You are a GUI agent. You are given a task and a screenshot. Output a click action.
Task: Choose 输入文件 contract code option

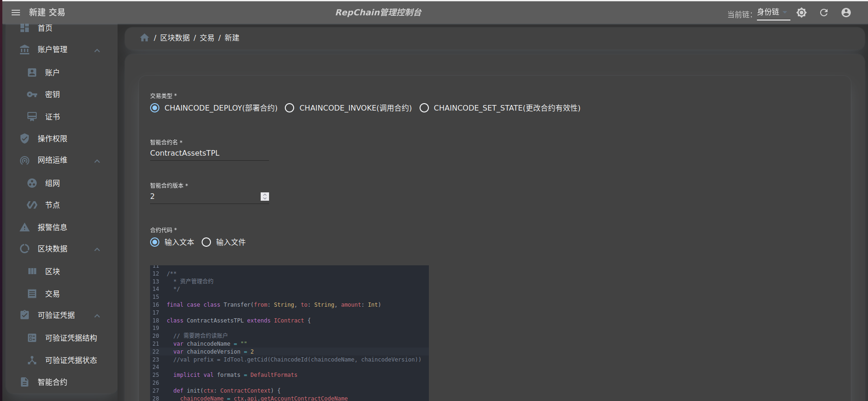coord(206,242)
